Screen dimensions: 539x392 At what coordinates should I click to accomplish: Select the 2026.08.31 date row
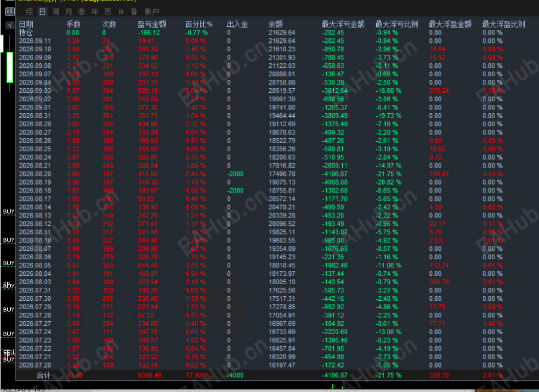click(35, 116)
